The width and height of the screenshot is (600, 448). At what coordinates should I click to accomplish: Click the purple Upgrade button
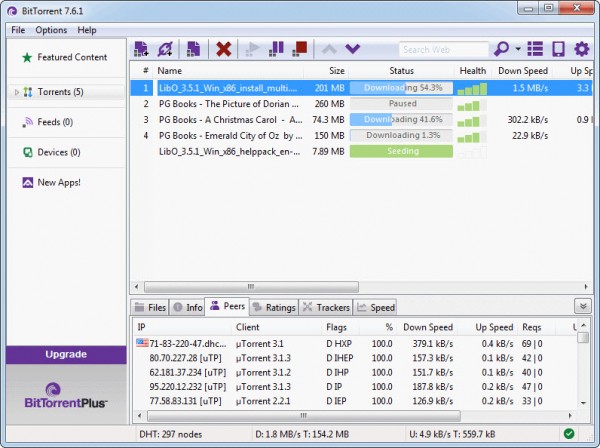tap(66, 355)
